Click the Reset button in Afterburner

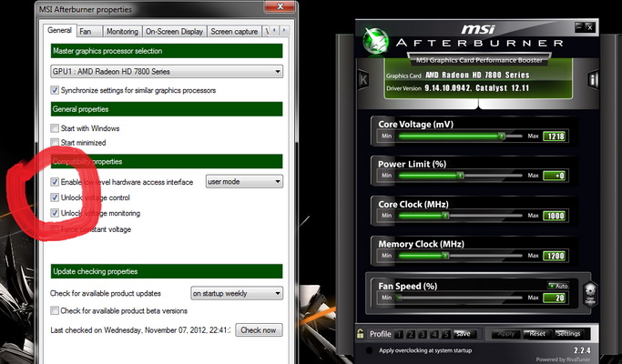[x=537, y=334]
